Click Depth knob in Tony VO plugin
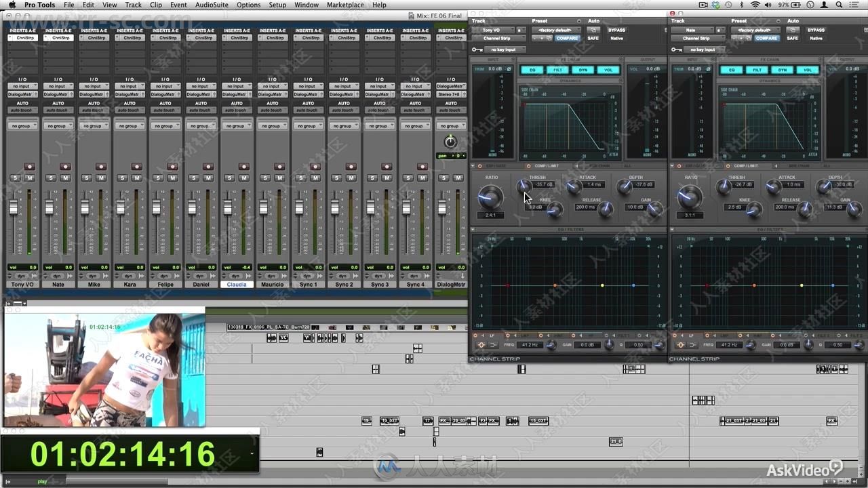The image size is (868, 488). [623, 186]
